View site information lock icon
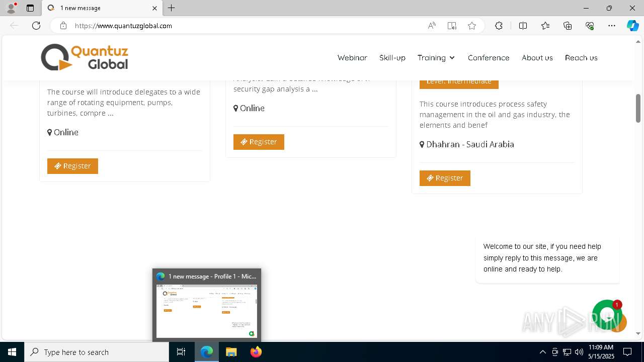This screenshot has height=362, width=644. click(63, 26)
